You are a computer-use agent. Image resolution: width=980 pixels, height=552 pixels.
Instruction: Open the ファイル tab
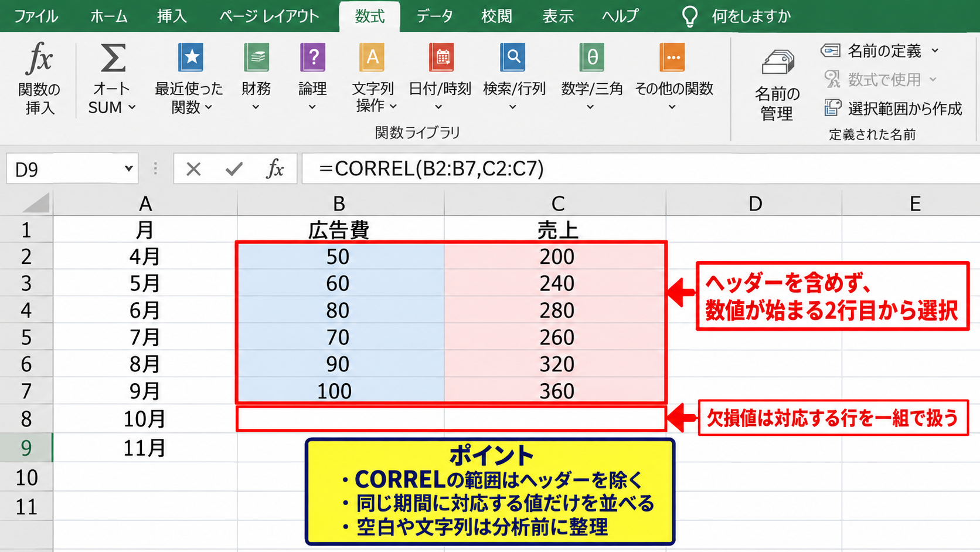click(x=36, y=16)
